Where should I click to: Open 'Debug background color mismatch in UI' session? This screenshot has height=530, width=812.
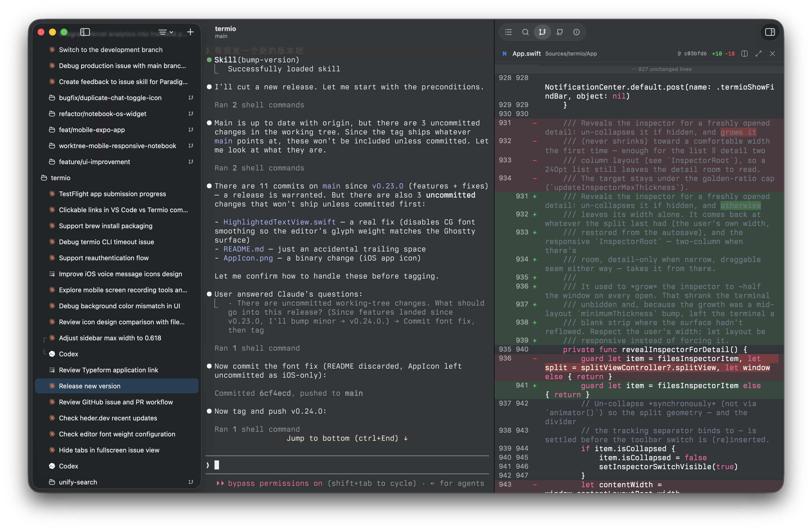point(117,306)
